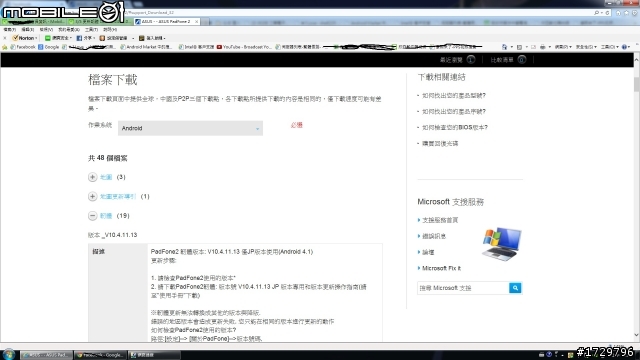Image resolution: width=640 pixels, height=360 pixels.
Task: Click the command bar home page icon
Action: tap(504, 47)
